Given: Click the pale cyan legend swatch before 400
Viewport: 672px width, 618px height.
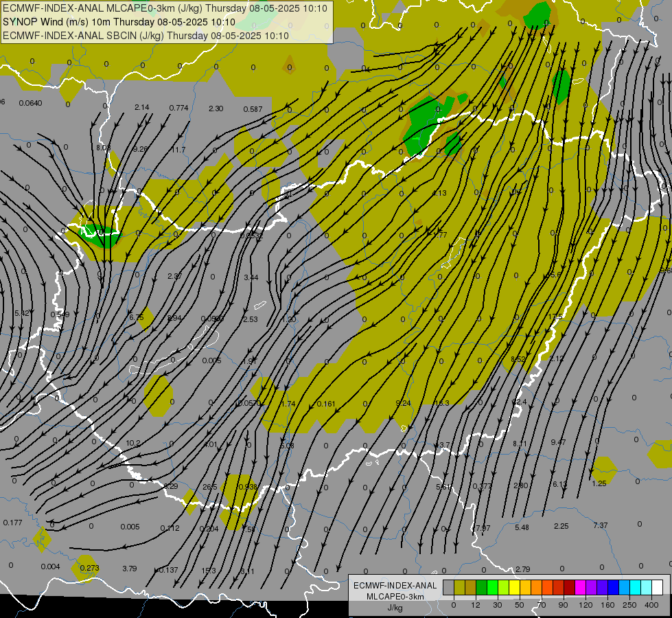Looking at the screenshot, I should pyautogui.click(x=647, y=587).
